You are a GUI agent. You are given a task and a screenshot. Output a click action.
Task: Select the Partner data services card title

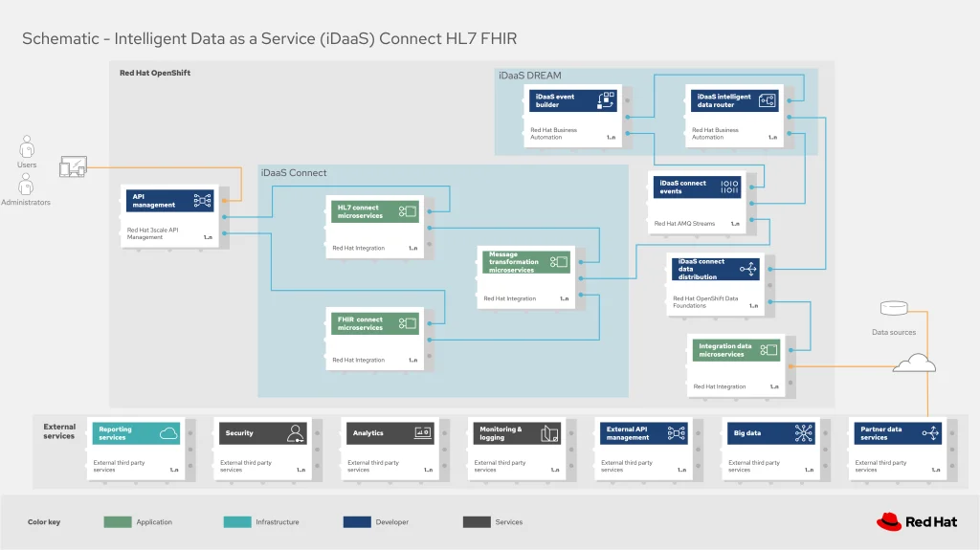(x=881, y=433)
